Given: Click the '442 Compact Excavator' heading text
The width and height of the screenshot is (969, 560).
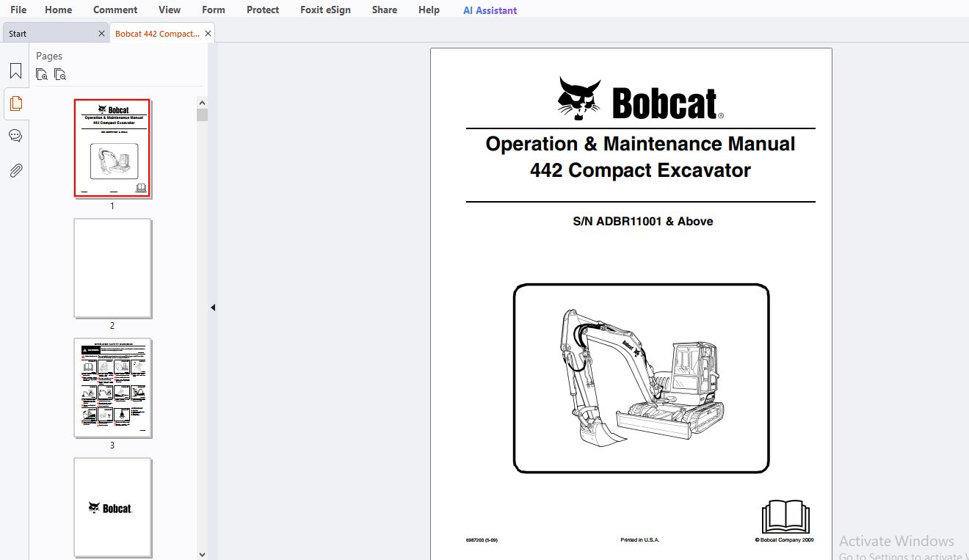Looking at the screenshot, I should point(640,170).
